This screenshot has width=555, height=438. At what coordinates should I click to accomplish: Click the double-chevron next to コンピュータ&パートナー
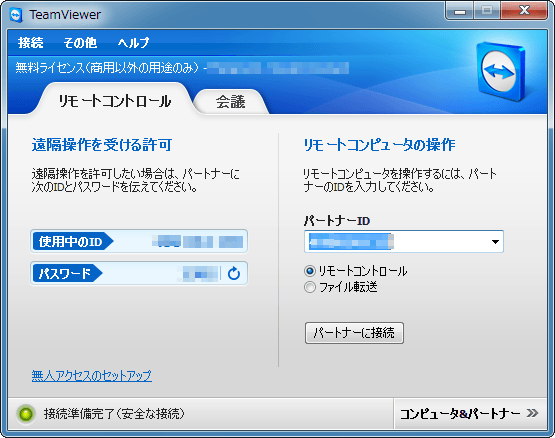coord(532,413)
